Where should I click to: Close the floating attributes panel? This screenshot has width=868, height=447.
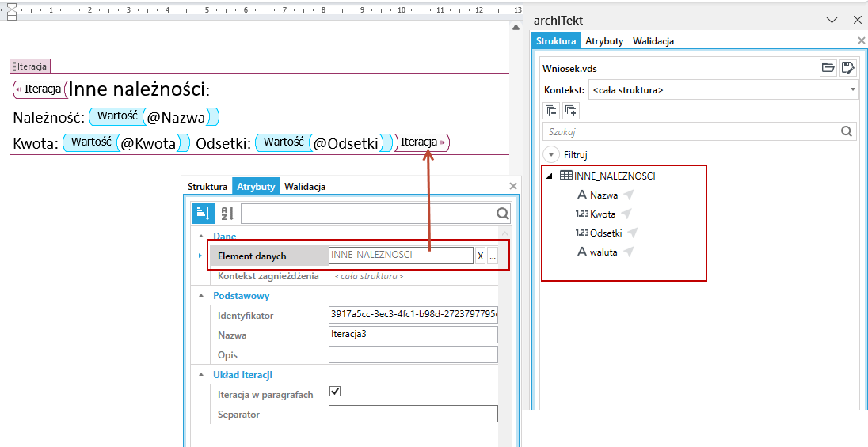513,186
